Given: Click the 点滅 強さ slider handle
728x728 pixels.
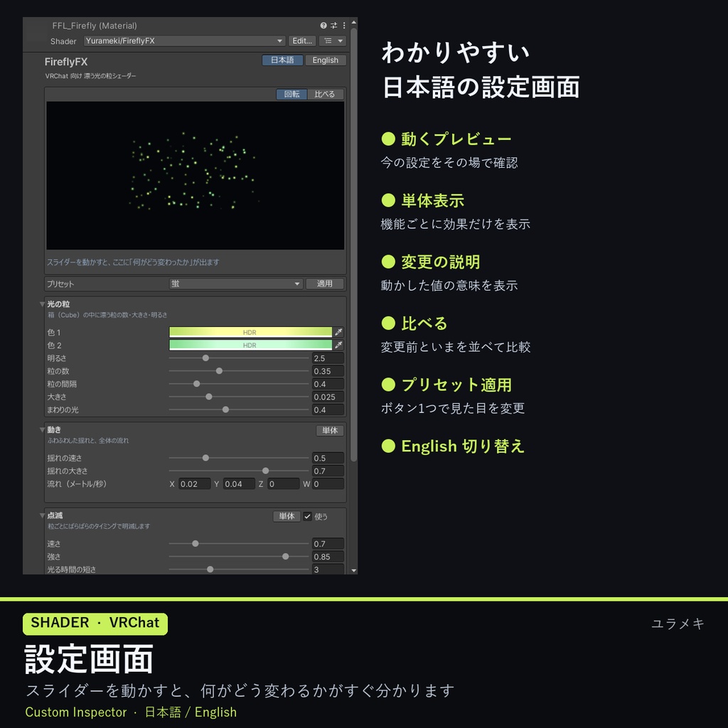Looking at the screenshot, I should [x=286, y=556].
